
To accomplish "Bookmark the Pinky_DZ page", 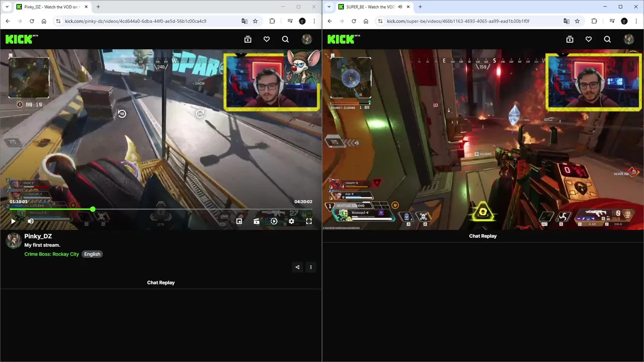I will pyautogui.click(x=255, y=21).
